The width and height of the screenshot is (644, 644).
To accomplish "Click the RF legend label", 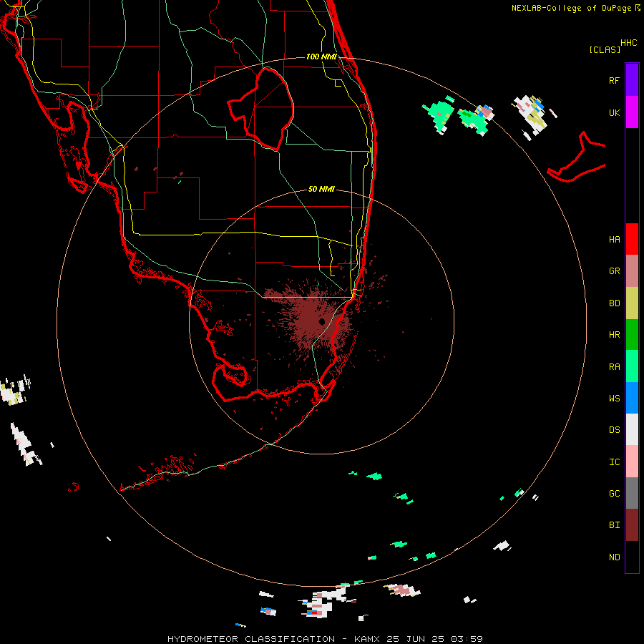I will (614, 80).
